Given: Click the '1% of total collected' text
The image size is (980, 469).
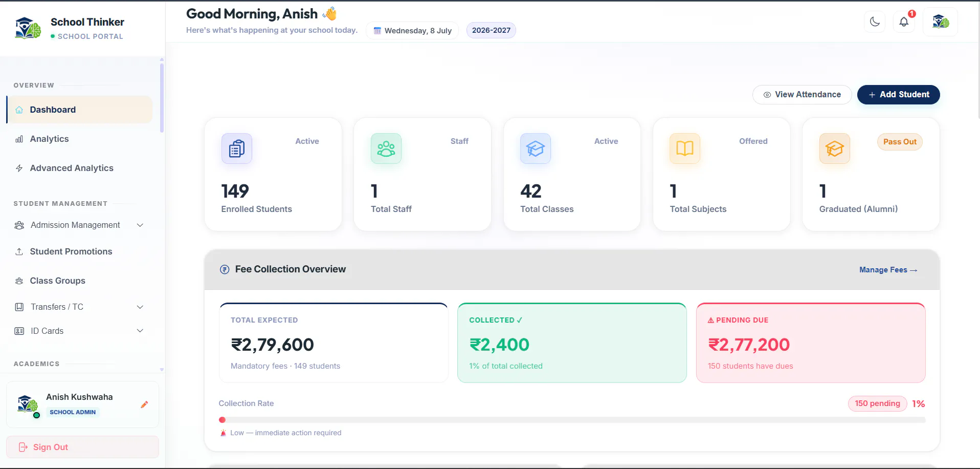Looking at the screenshot, I should tap(506, 366).
